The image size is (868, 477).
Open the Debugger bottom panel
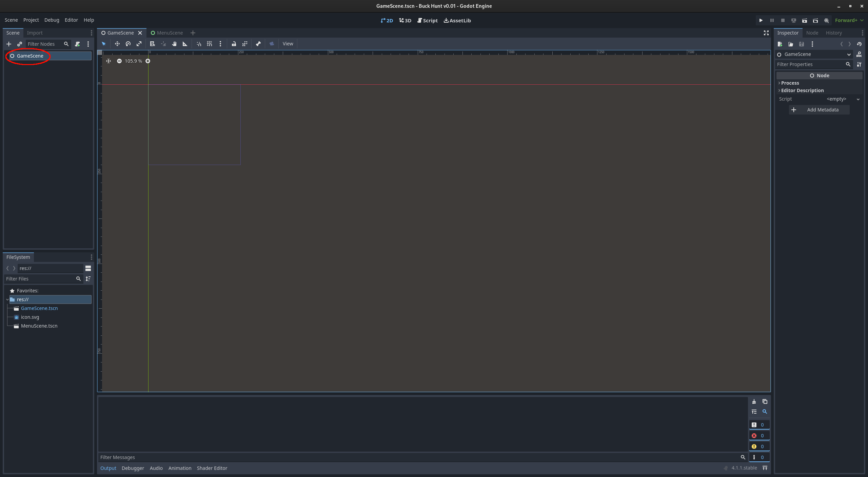coord(133,468)
